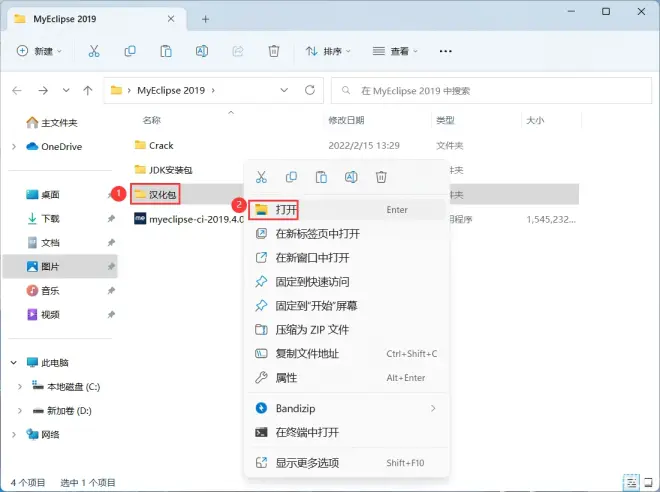Click the Rename icon in the context menu

click(351, 177)
